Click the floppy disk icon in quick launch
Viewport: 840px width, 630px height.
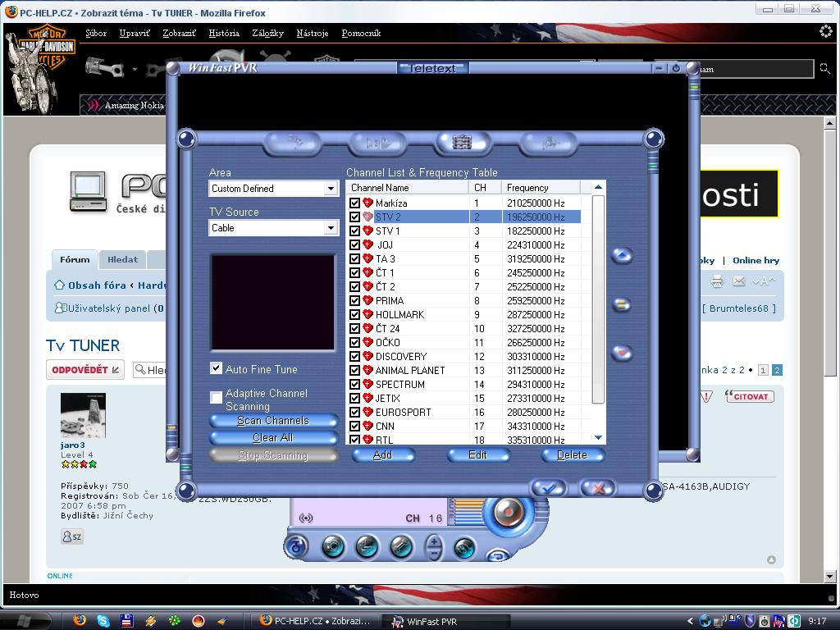pos(127,620)
